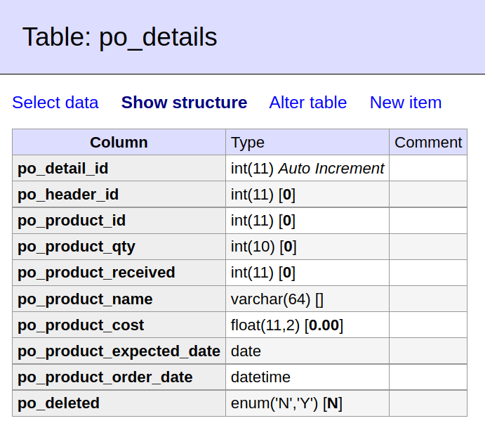
Task: Open the Alter table page
Action: pyautogui.click(x=308, y=103)
